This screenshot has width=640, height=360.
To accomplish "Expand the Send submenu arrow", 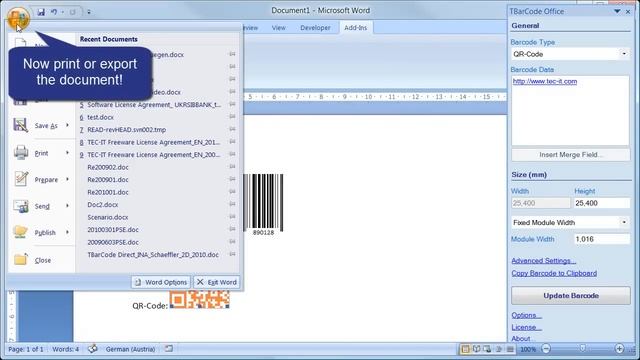I will click(x=67, y=206).
